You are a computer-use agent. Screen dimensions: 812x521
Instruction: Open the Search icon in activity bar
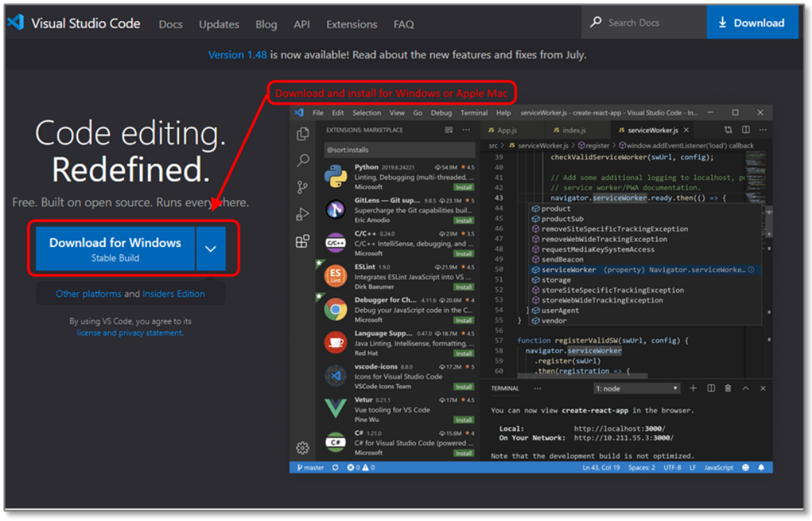pos(303,160)
